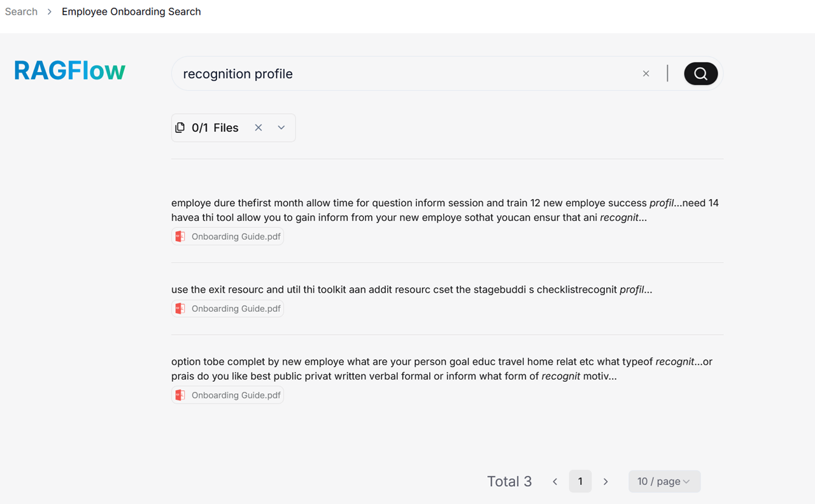Click Employee Onboarding Search breadcrumb
This screenshot has height=504, width=815.
131,11
